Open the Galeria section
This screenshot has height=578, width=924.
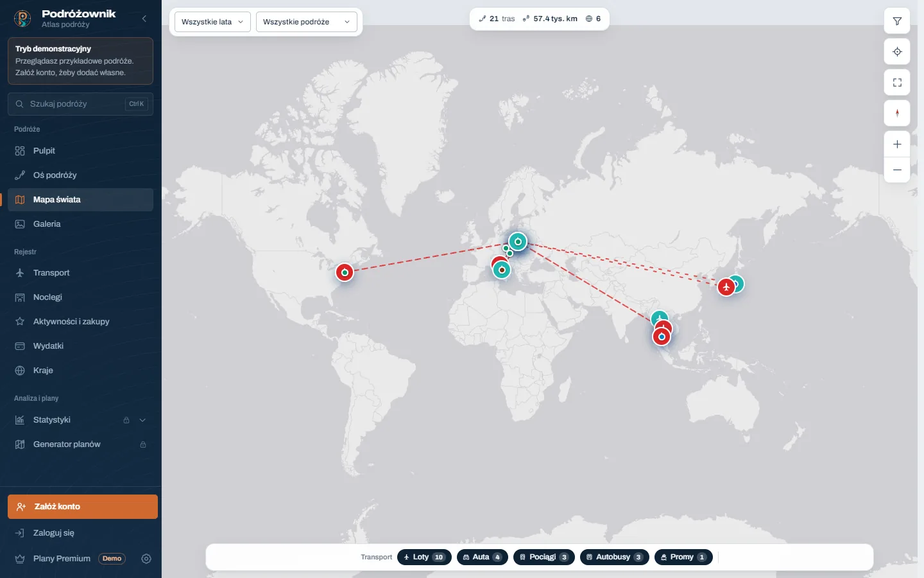(x=80, y=224)
